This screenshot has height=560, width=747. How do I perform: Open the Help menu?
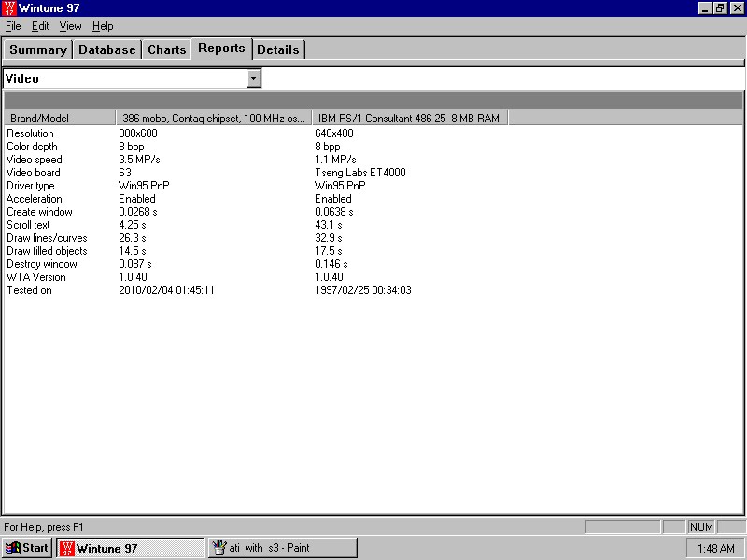coord(103,26)
